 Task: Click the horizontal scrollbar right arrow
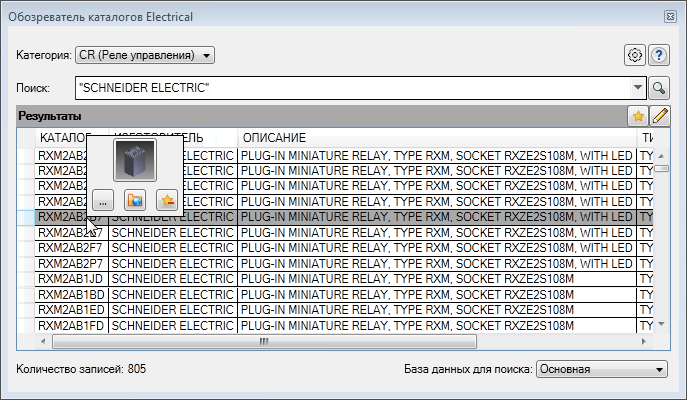tap(644, 341)
